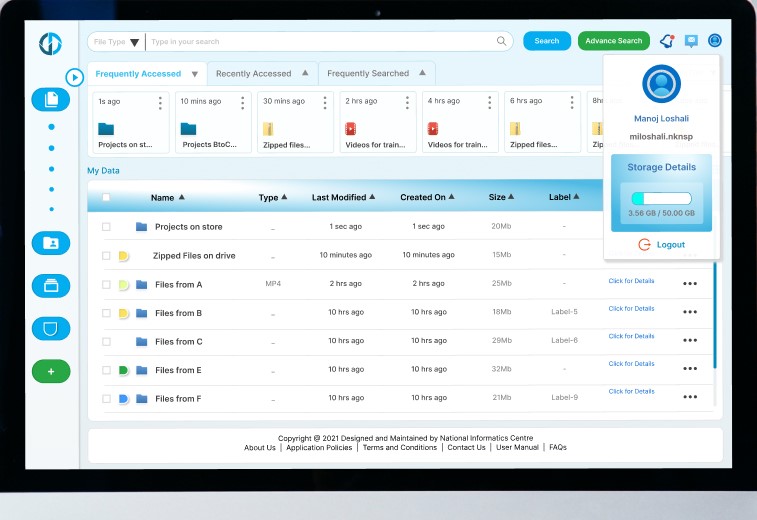Collapse Frequently Accessed with its arrow
757x520 pixels.
195,74
